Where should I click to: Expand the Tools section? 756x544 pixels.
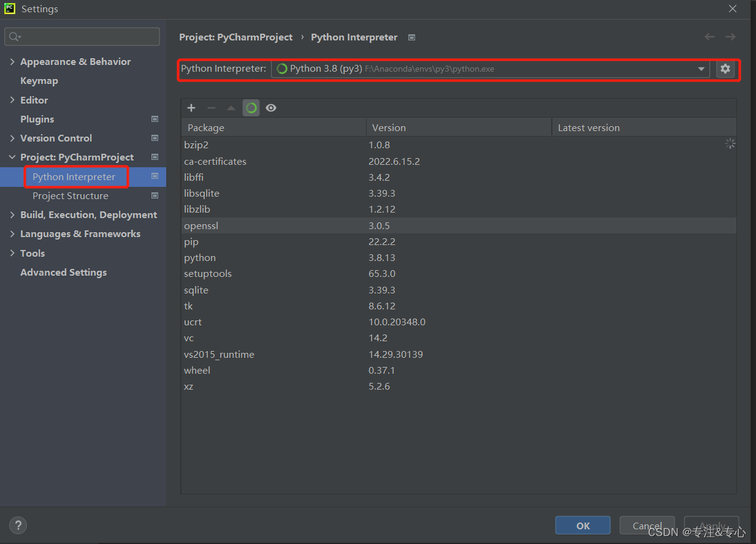point(12,253)
